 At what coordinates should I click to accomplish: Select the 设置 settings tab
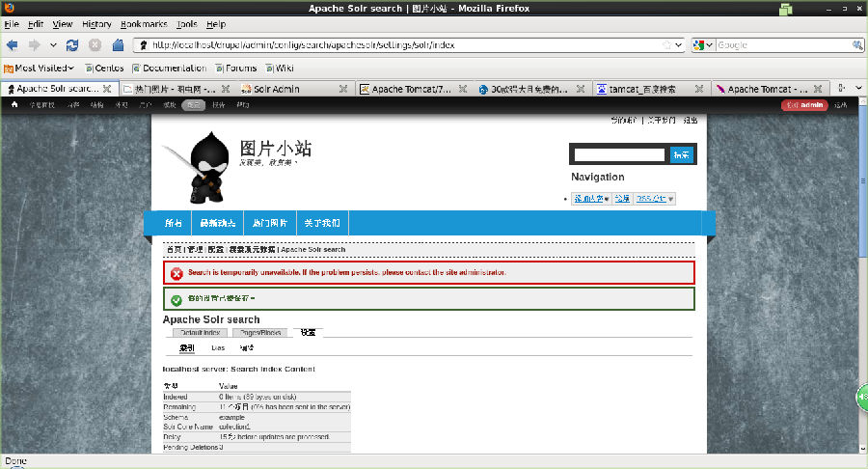(308, 332)
